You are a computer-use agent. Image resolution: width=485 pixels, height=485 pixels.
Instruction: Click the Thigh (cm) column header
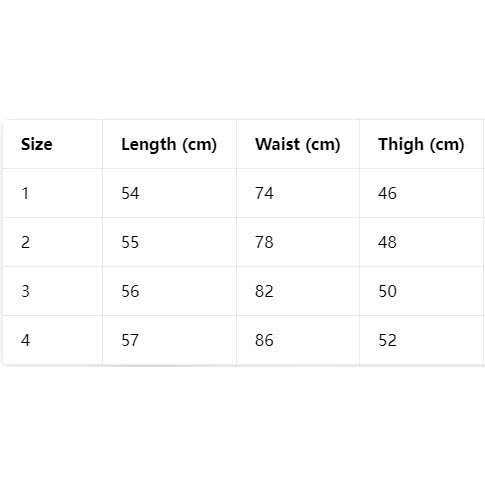tap(421, 145)
